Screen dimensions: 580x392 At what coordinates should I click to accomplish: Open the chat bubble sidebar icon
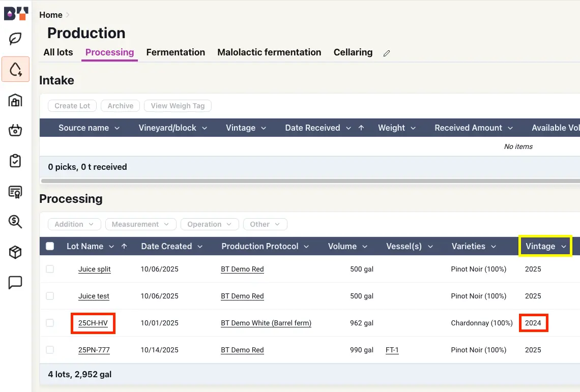tap(15, 282)
